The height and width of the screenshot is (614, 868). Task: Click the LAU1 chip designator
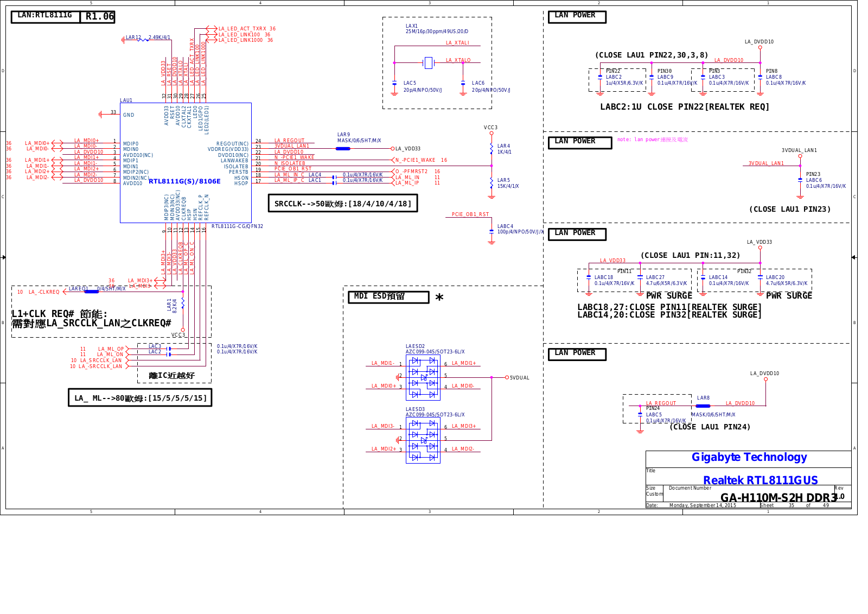[126, 100]
